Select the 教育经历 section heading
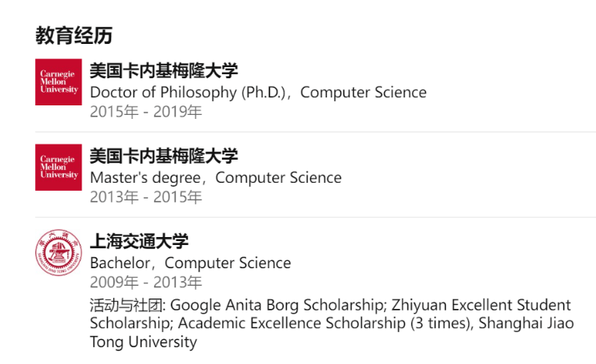 74,36
